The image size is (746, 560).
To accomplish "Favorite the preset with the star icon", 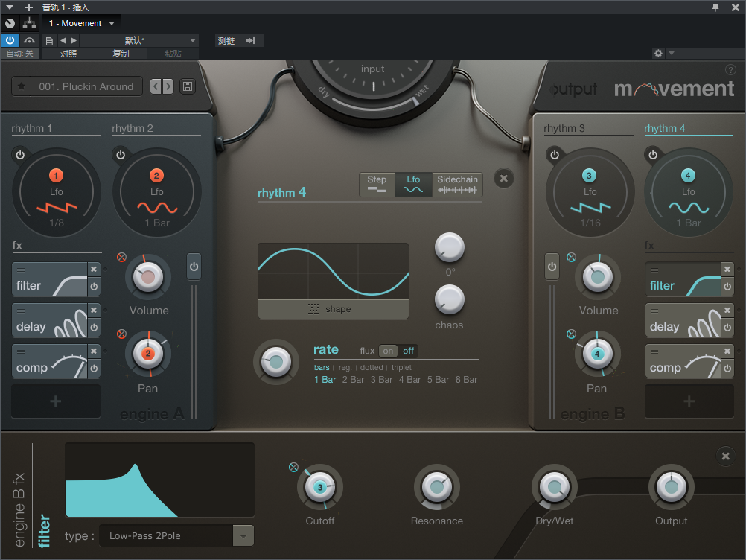I will click(x=22, y=86).
